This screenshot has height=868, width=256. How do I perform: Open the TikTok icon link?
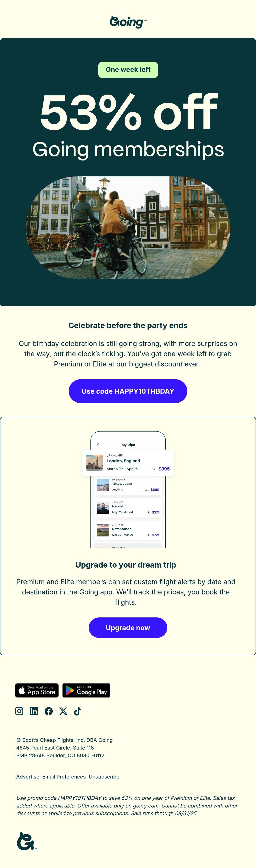point(78,711)
